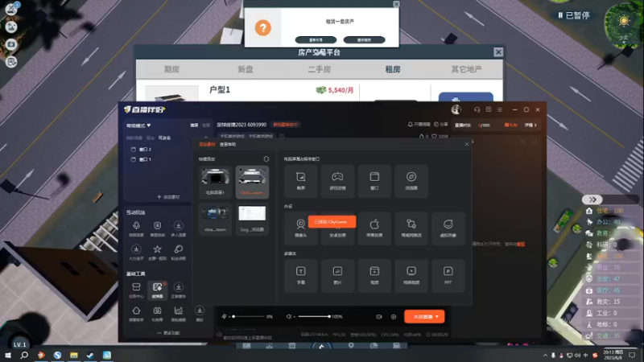This screenshot has height=362, width=644.
Task: Select the rental housing tab
Action: click(x=393, y=69)
